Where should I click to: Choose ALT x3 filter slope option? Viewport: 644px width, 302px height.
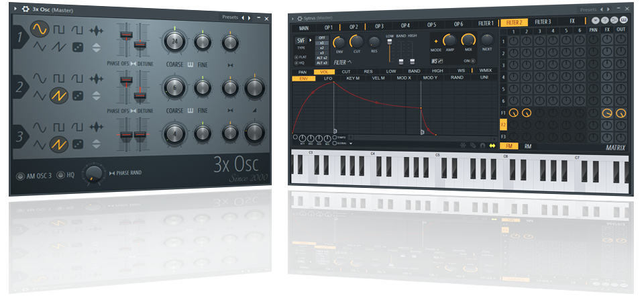point(322,63)
